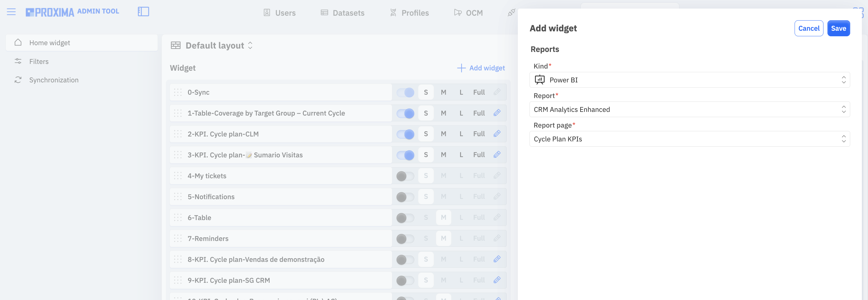
Task: Open the Kind dropdown showing Power BI
Action: 690,80
